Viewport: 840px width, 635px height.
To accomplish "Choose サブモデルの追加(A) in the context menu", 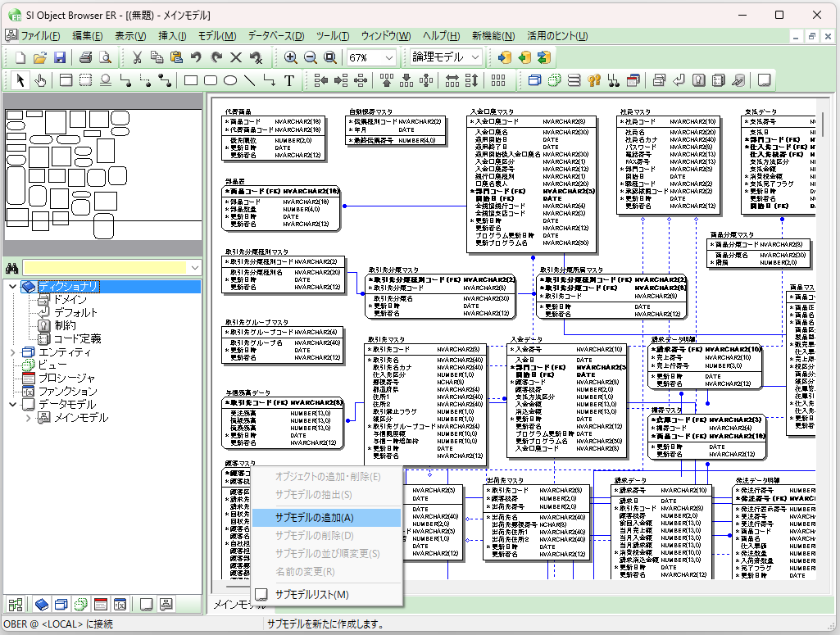I will pyautogui.click(x=326, y=518).
